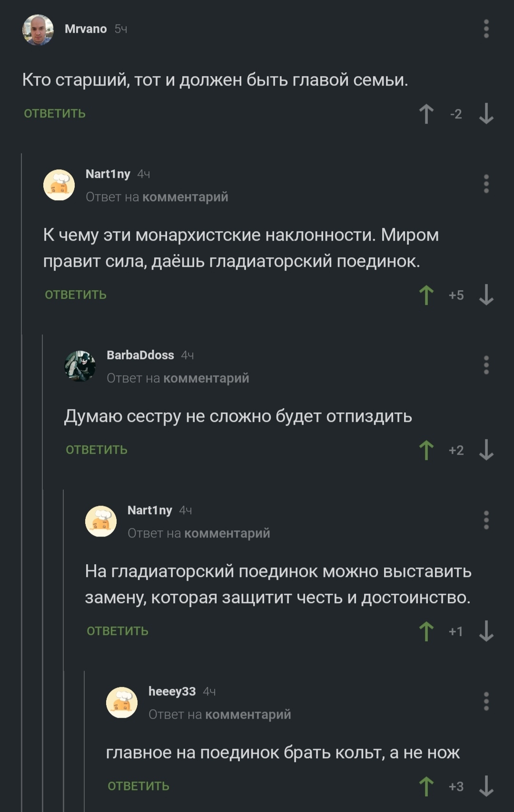Open options menu for heeey33's comment
Image resolution: width=514 pixels, height=812 pixels.
click(x=486, y=702)
